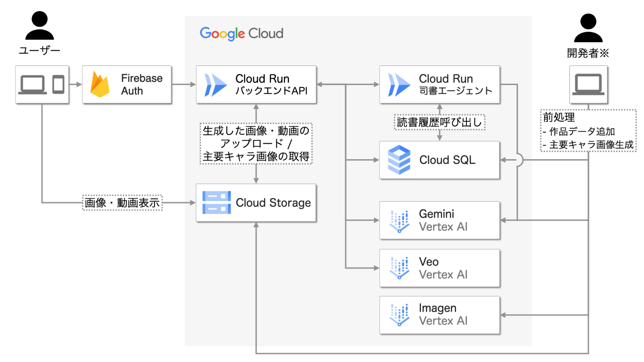Click the Vertex AI icon next to Veo

(x=399, y=268)
